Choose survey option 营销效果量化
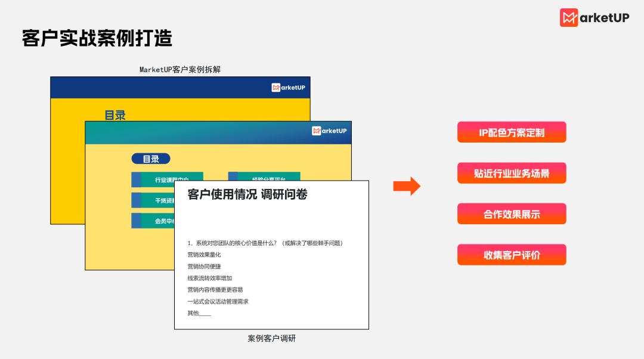 (x=204, y=255)
